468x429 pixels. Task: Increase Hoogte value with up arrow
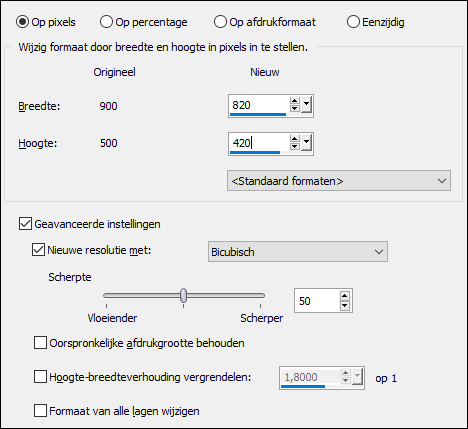(294, 139)
